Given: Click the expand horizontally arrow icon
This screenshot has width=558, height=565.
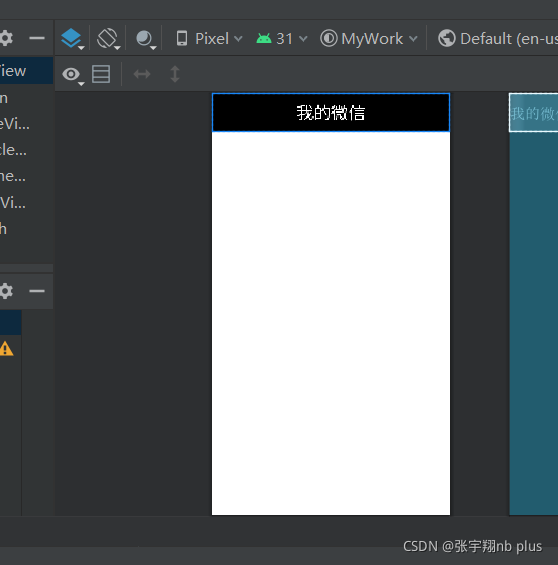Looking at the screenshot, I should [x=142, y=74].
